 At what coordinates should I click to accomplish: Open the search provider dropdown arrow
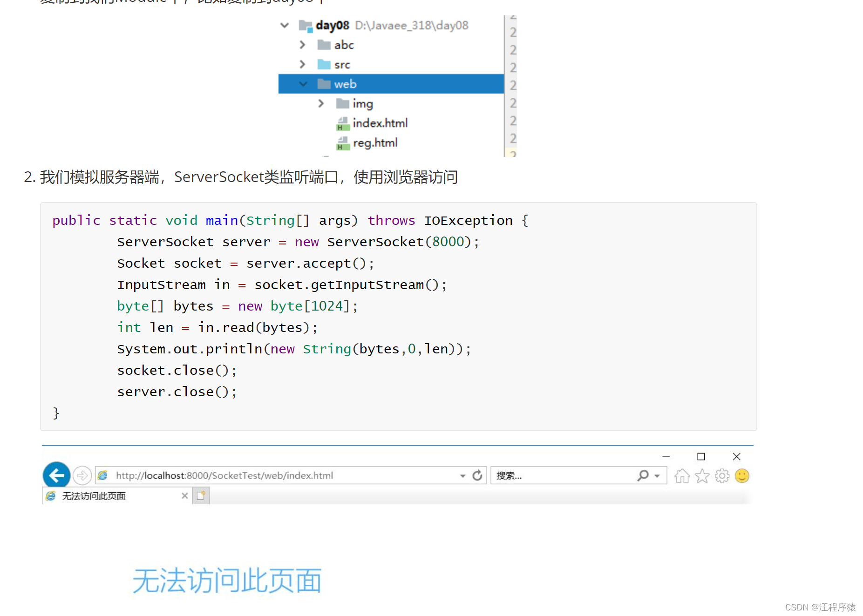point(657,476)
